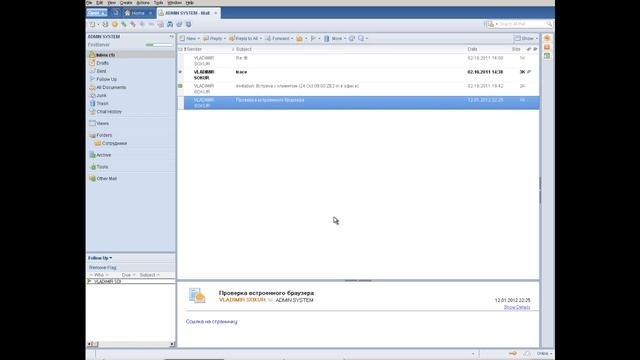Open the Online status dropdown

(544, 353)
